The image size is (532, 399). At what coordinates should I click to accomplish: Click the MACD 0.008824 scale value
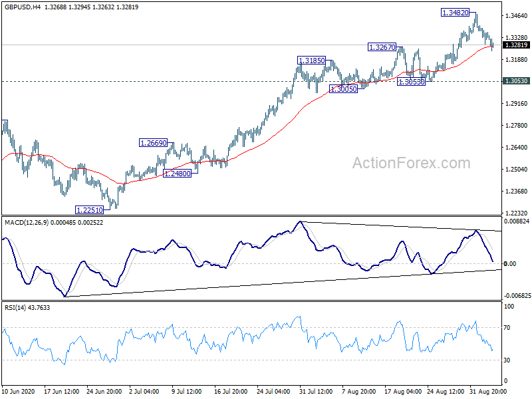coord(517,221)
